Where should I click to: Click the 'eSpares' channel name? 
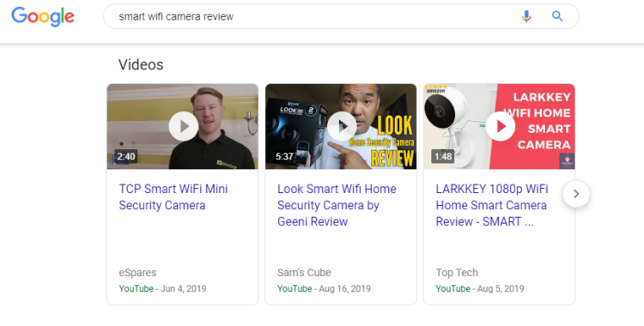[137, 273]
